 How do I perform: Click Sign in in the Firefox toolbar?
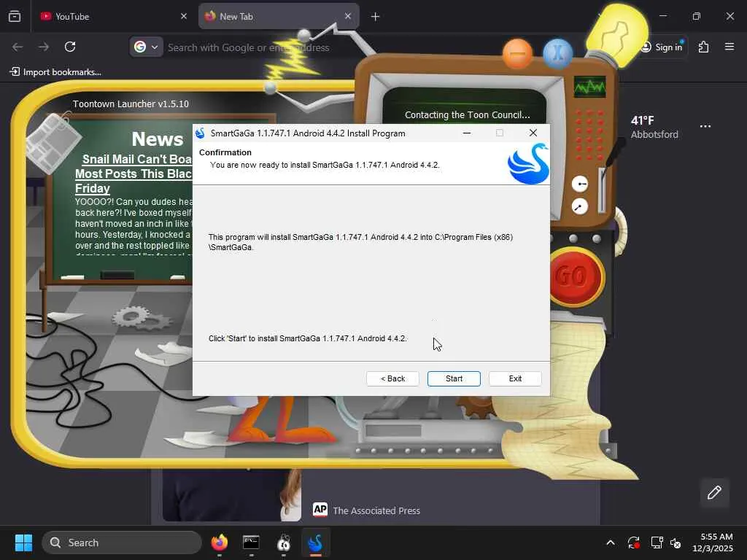tap(662, 47)
